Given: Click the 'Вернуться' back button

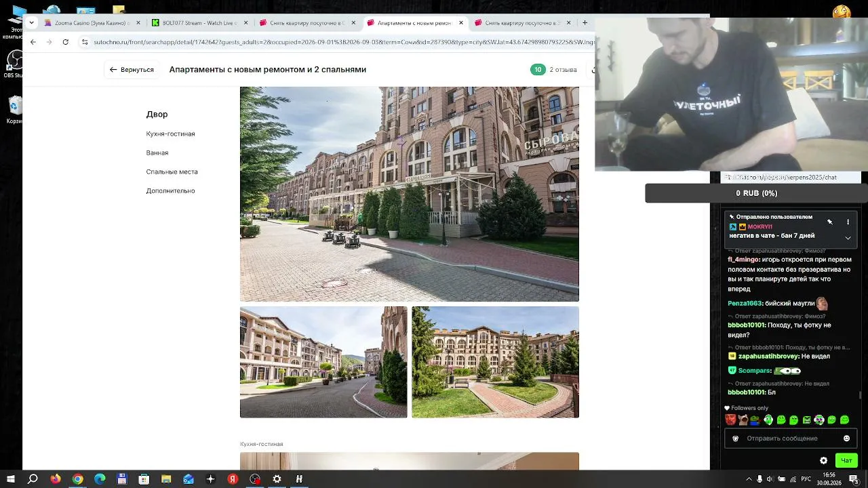Looking at the screenshot, I should 132,69.
